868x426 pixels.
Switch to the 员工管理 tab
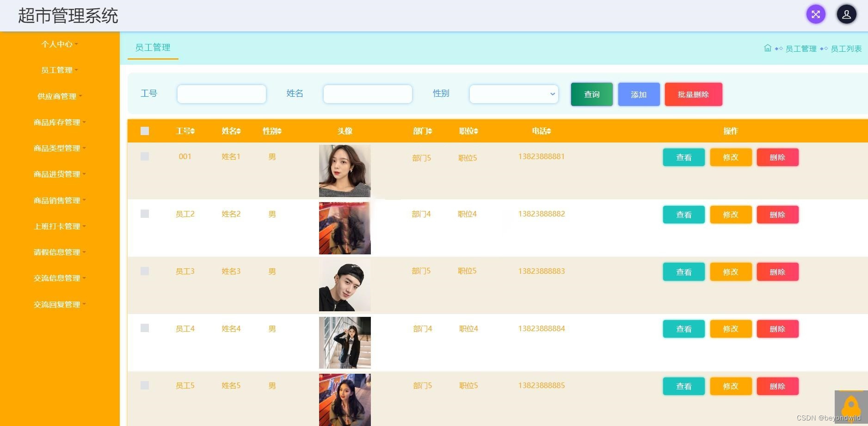pos(153,47)
